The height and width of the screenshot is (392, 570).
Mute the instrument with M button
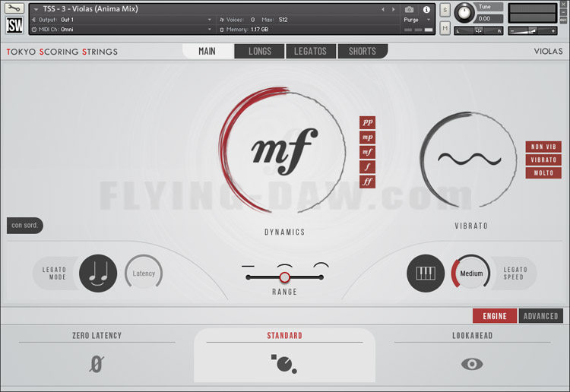coord(445,28)
